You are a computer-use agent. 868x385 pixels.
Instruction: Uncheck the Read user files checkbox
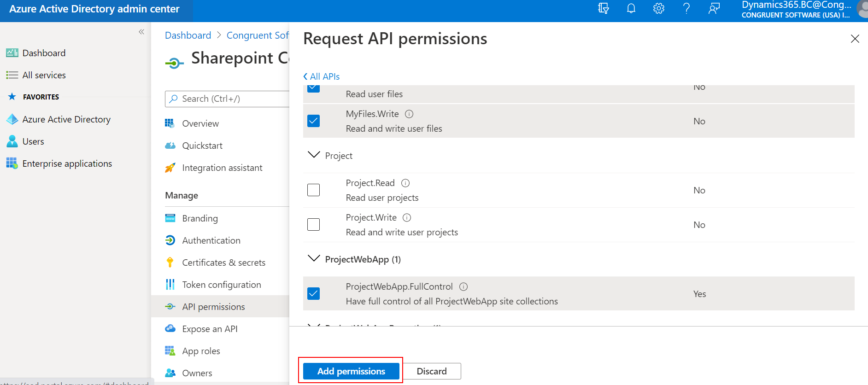click(x=313, y=88)
